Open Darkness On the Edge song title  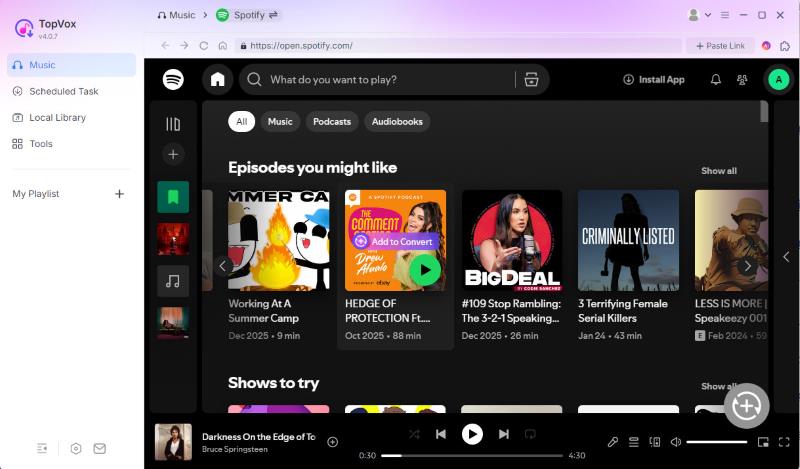pyautogui.click(x=259, y=437)
